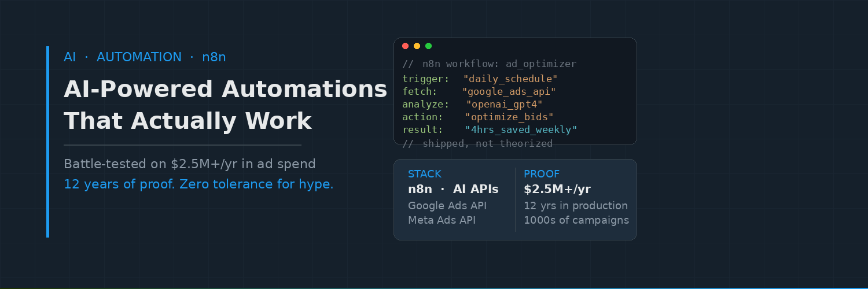868x289 pixels.
Task: Select the "analyze:" key in the code
Action: [425, 104]
